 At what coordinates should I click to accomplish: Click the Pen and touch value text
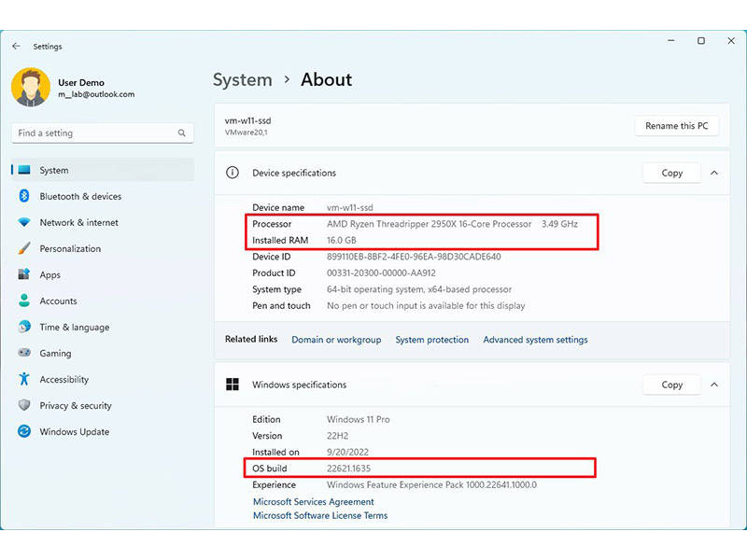point(426,306)
